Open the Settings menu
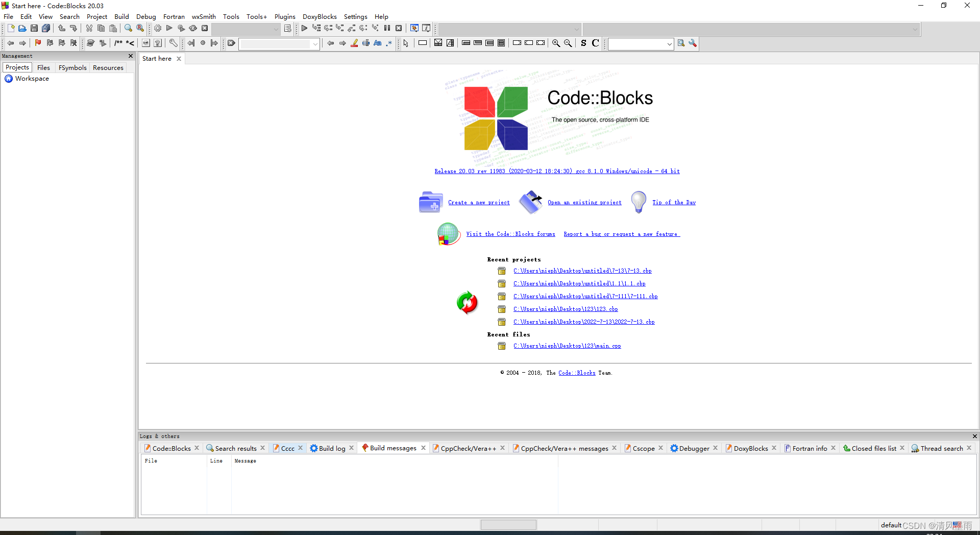Screen dimensions: 980x535 click(x=355, y=16)
